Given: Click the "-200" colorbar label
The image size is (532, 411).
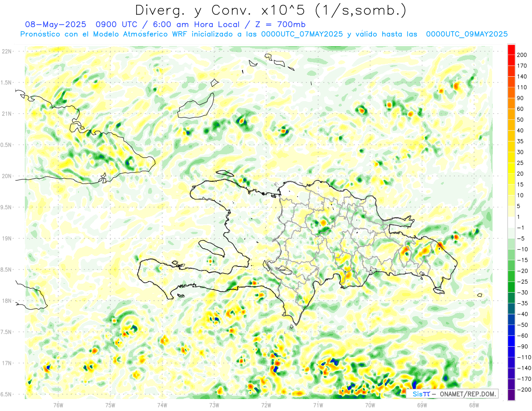Looking at the screenshot, I should (x=524, y=390).
